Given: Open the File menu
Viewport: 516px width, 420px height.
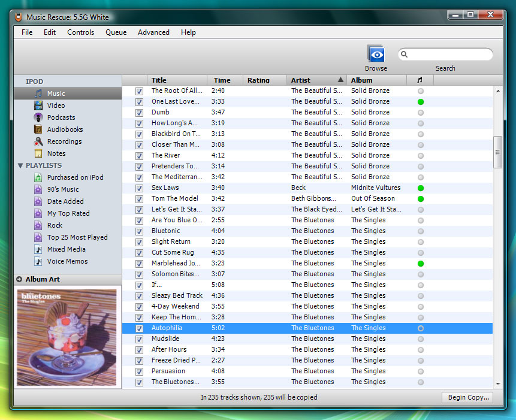Looking at the screenshot, I should point(27,32).
